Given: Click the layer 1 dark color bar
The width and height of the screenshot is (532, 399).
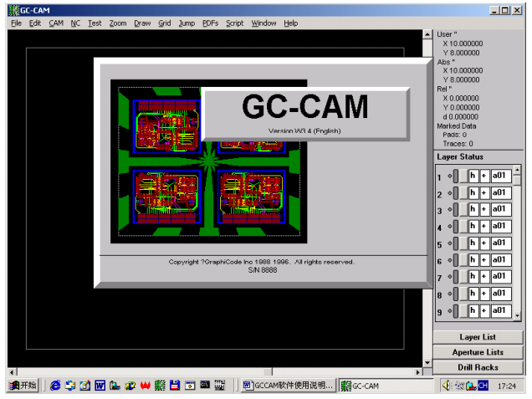Looking at the screenshot, I should point(456,176).
